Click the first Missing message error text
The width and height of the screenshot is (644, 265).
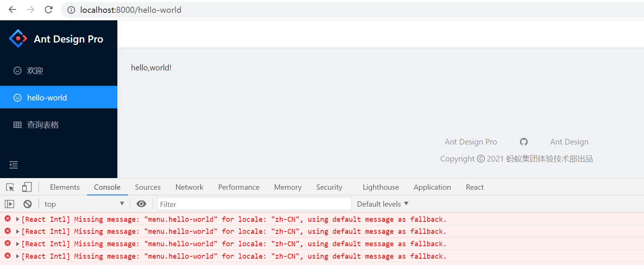tap(234, 219)
